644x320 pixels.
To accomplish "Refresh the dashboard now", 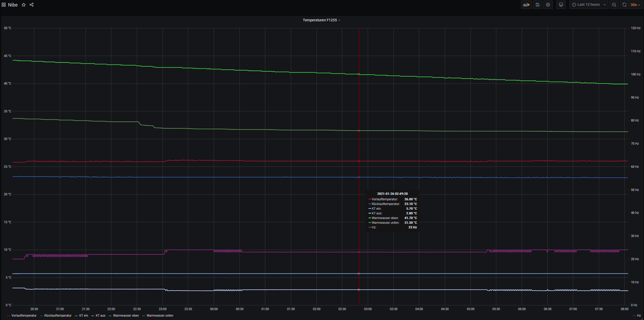I will [624, 5].
